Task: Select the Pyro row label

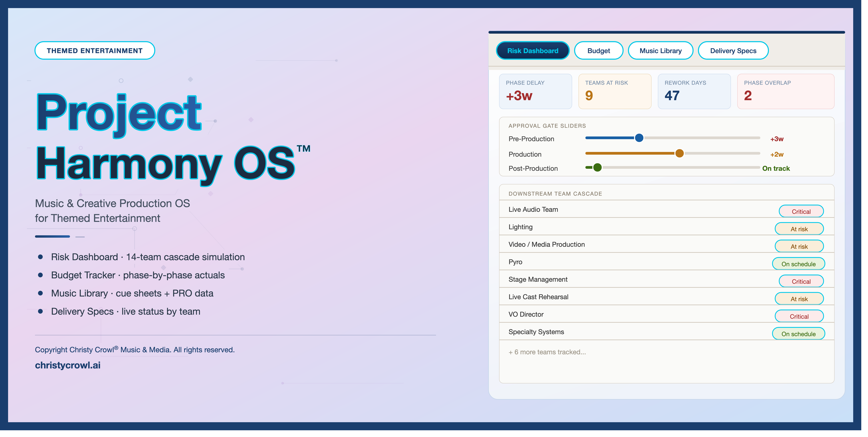Action: [x=515, y=262]
